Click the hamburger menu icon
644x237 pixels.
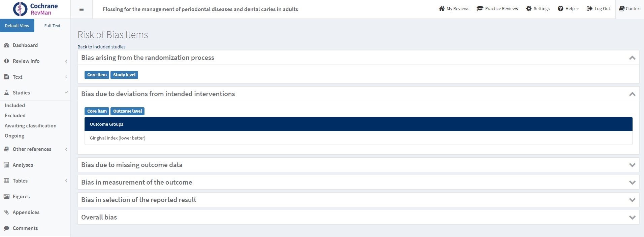(81, 9)
